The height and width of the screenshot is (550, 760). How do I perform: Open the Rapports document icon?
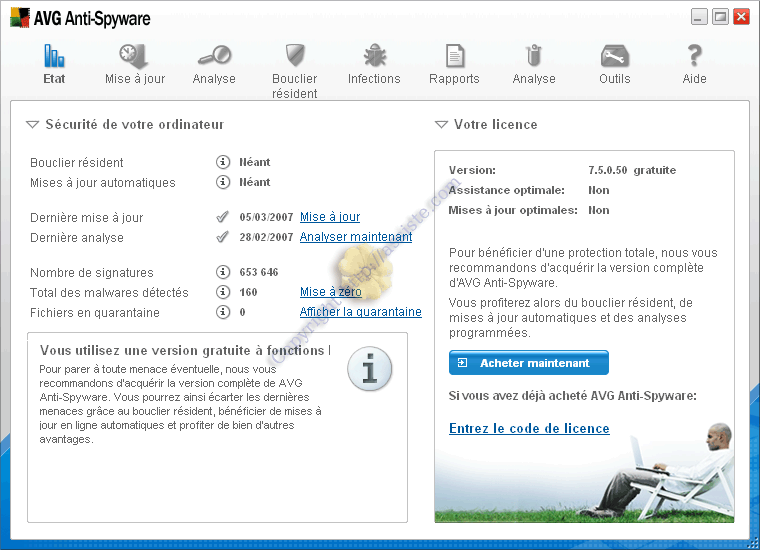coord(455,55)
